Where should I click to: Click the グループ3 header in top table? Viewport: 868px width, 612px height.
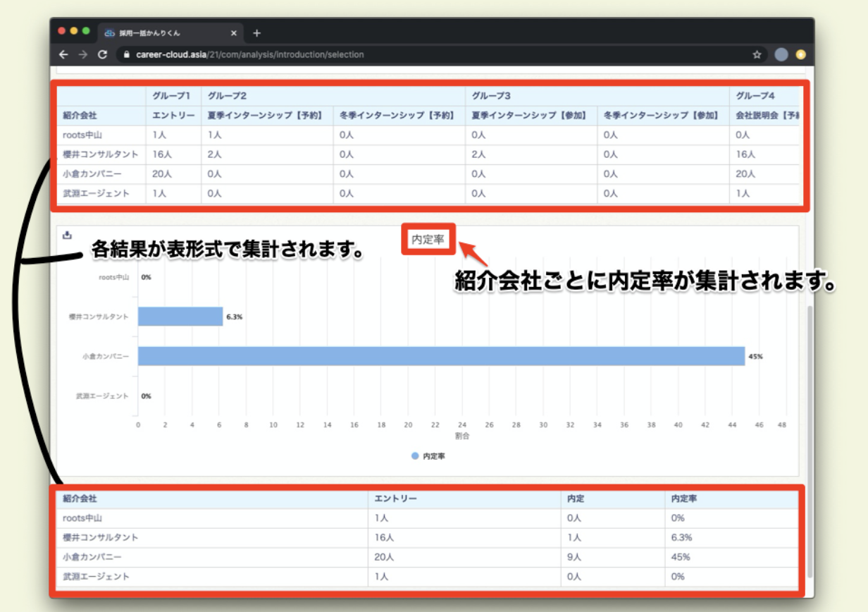pos(491,95)
